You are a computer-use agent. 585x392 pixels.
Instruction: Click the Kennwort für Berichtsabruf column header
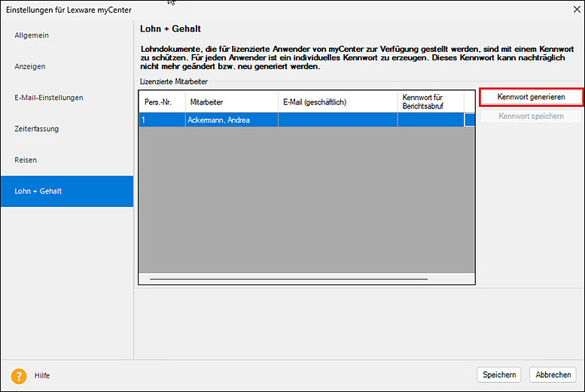(x=430, y=102)
